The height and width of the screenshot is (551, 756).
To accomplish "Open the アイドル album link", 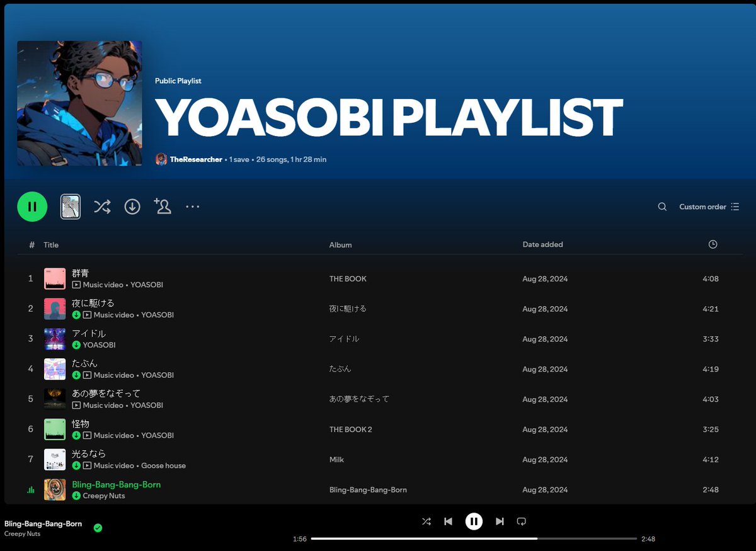I will (344, 339).
